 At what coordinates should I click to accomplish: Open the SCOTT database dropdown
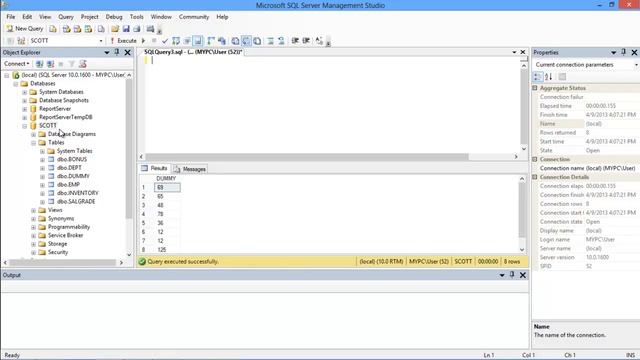pyautogui.click(x=101, y=41)
